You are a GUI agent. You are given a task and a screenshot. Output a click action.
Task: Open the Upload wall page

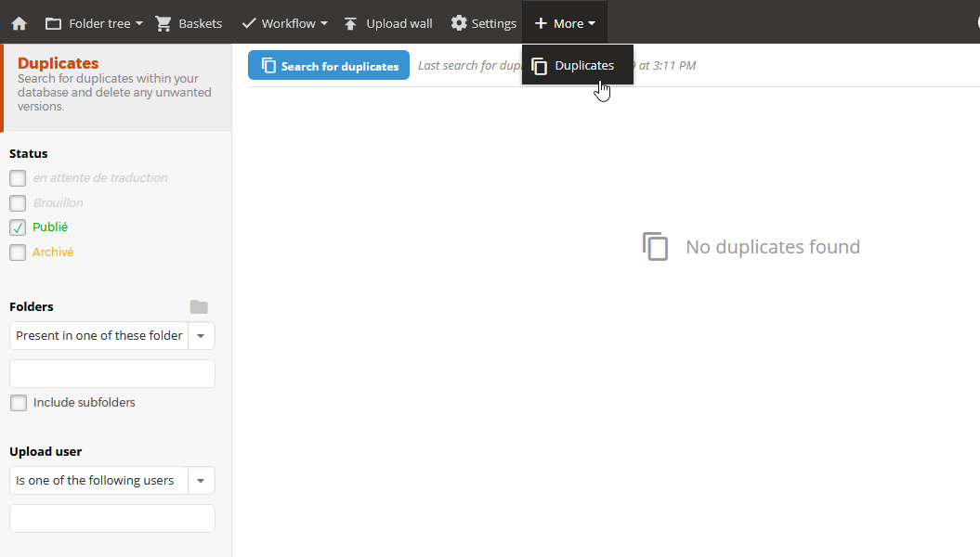(387, 24)
